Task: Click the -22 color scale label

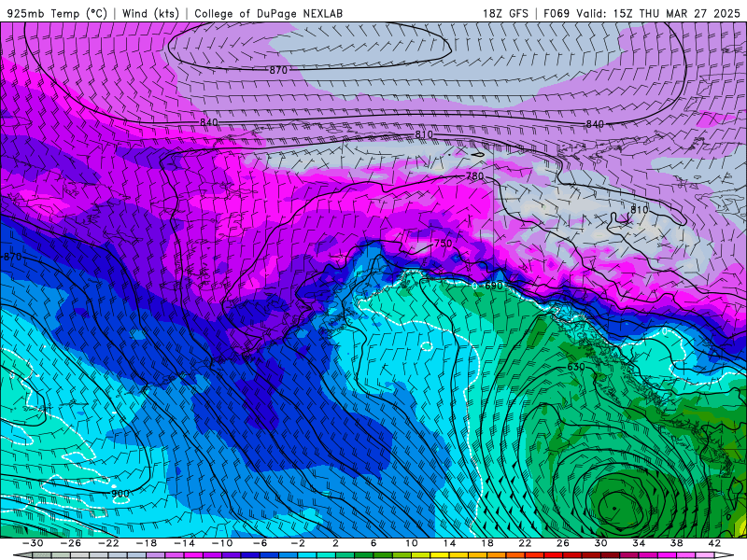Action: (108, 543)
